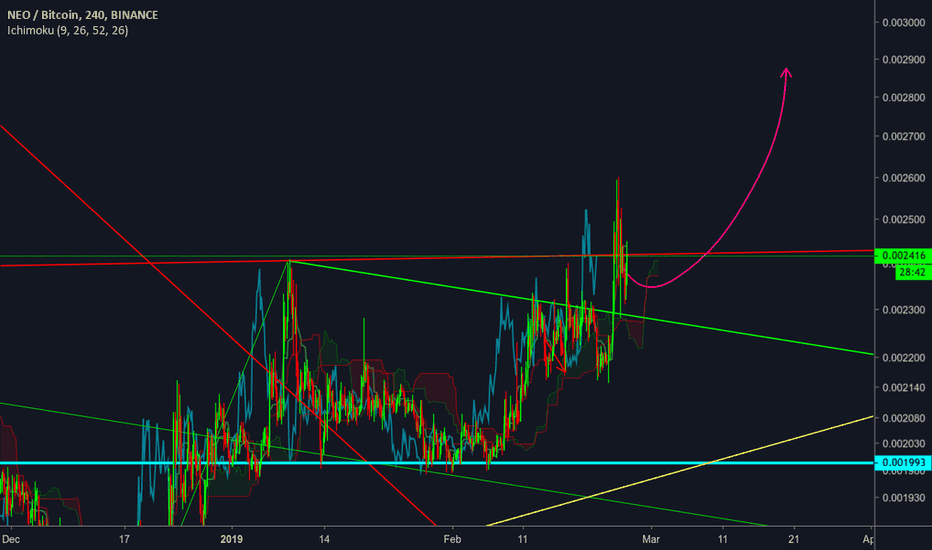Image resolution: width=932 pixels, height=550 pixels.
Task: Click the 14 date label on time axis
Action: coord(324,539)
